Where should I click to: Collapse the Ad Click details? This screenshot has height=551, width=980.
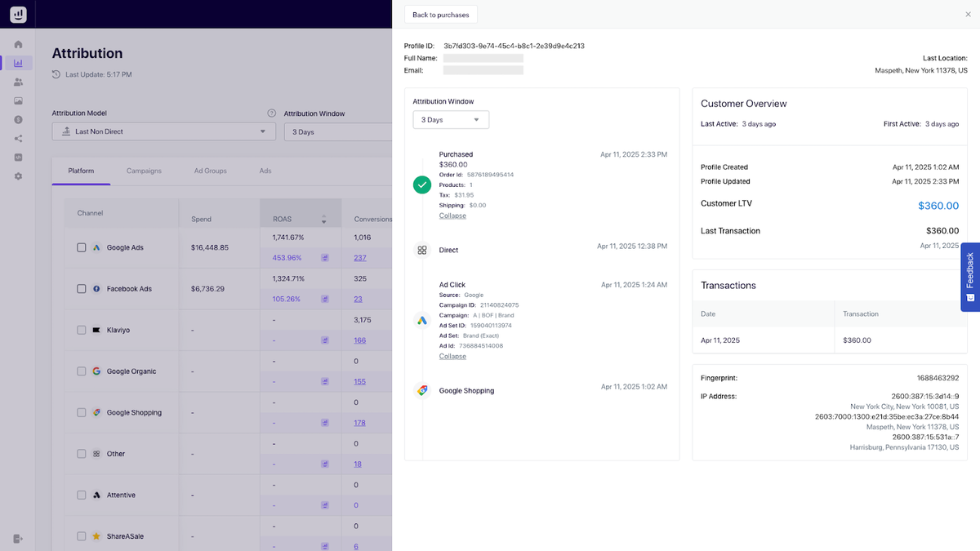[x=452, y=356]
